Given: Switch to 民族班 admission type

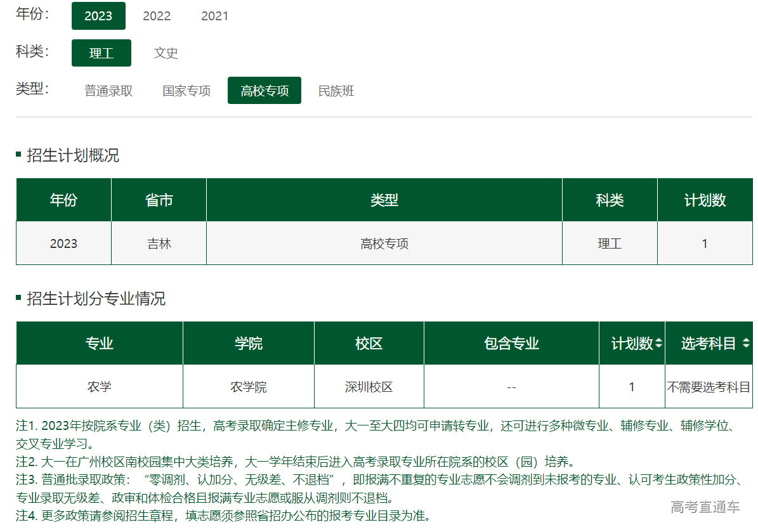Looking at the screenshot, I should click(336, 91).
